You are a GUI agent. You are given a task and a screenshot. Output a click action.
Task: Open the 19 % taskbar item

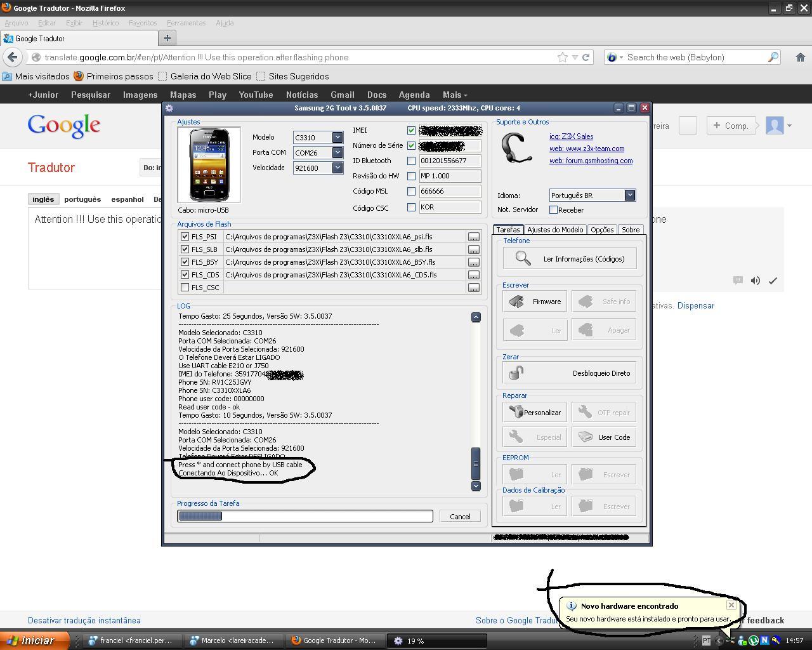tap(438, 640)
